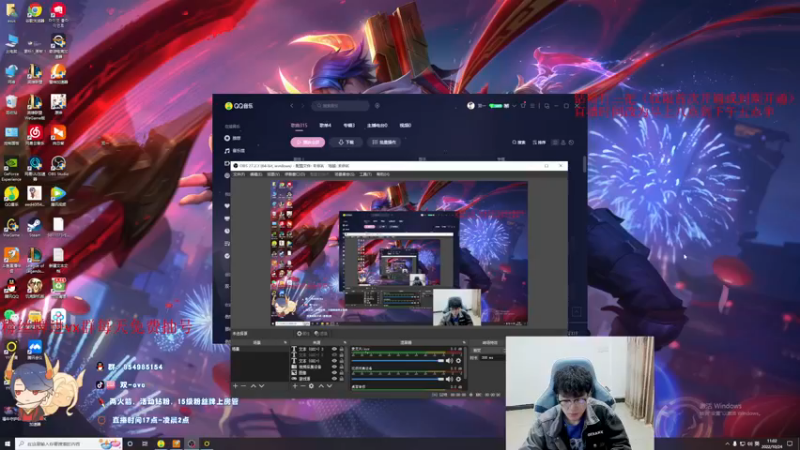Lock the video capture device source
Image resolution: width=800 pixels, height=450 pixels.
(x=342, y=367)
